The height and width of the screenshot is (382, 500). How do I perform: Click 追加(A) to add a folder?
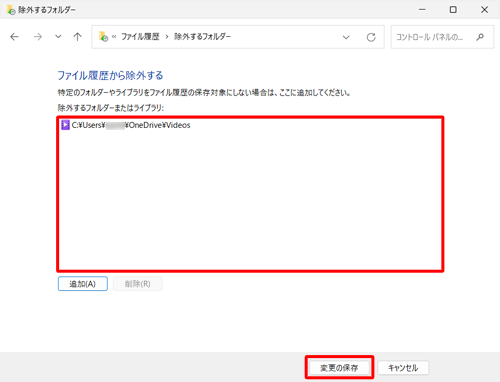tap(83, 284)
